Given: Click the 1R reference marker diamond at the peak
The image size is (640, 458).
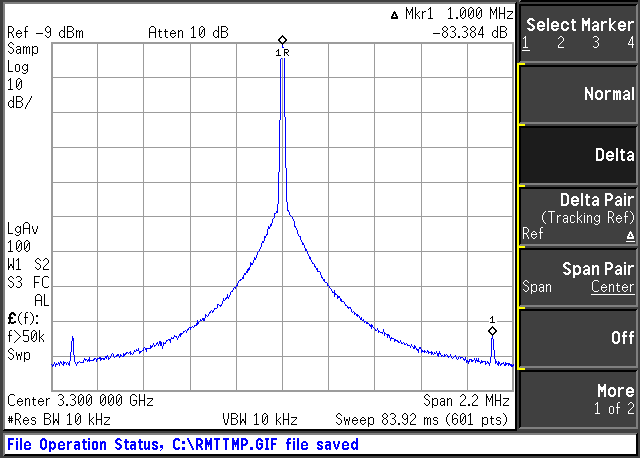Looking at the screenshot, I should [x=282, y=40].
